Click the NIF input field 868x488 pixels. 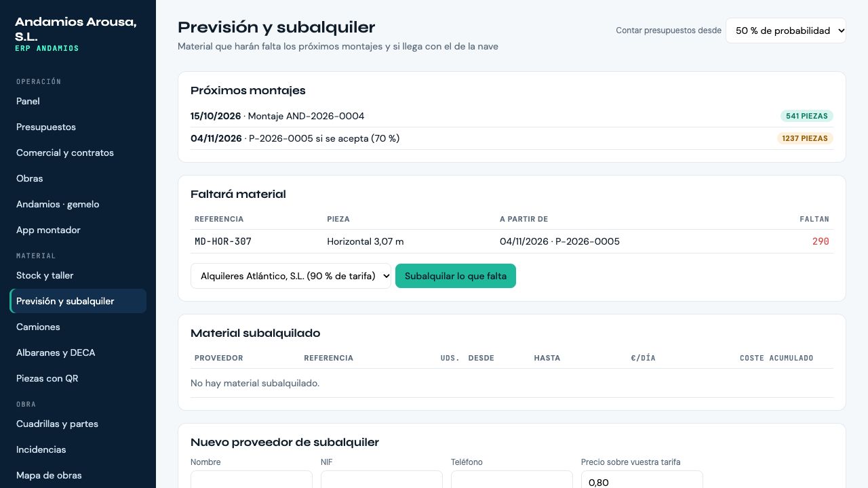tap(382, 480)
